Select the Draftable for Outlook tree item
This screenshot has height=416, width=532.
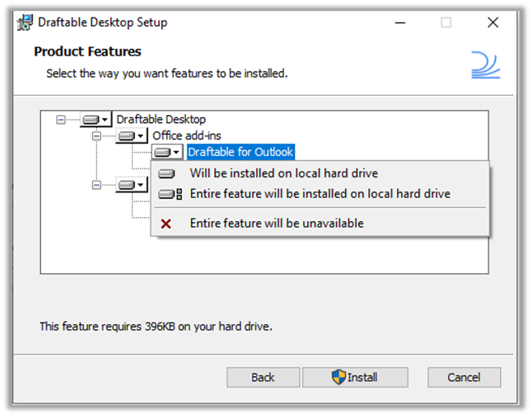[241, 152]
